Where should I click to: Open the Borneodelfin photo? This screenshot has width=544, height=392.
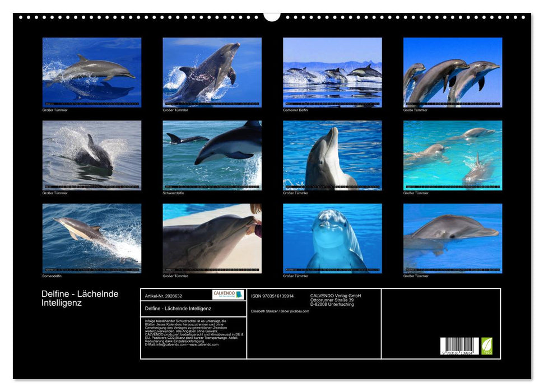92,238
